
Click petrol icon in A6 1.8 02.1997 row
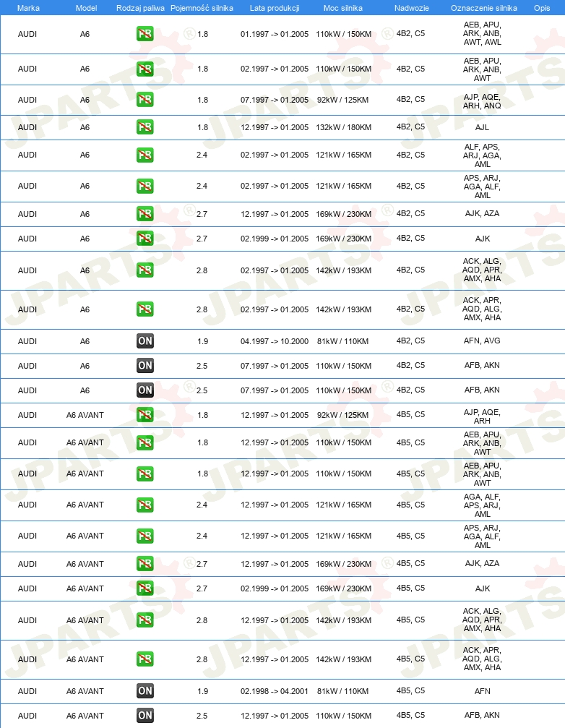[145, 69]
